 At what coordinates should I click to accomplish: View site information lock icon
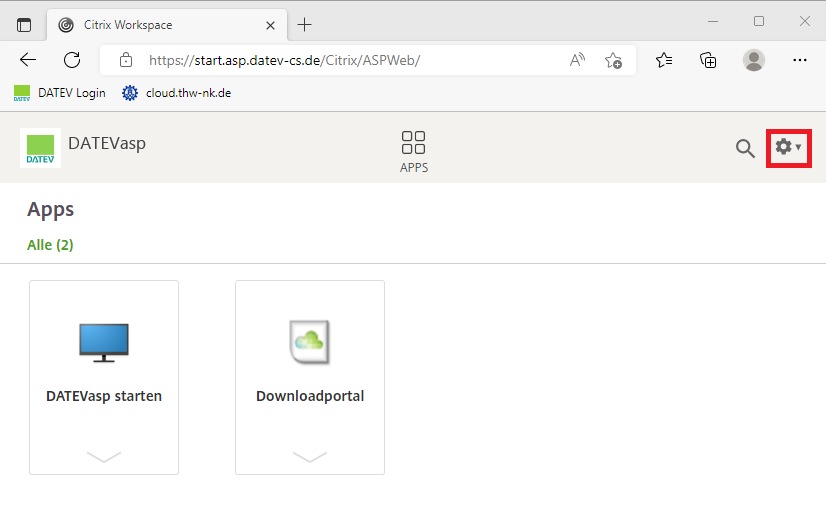point(126,60)
